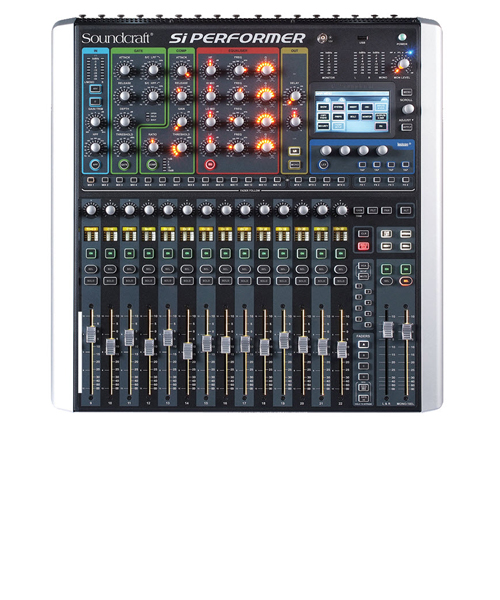Toggle the ON button above the L&R fader
This screenshot has height=600, width=500.
coord(386,269)
